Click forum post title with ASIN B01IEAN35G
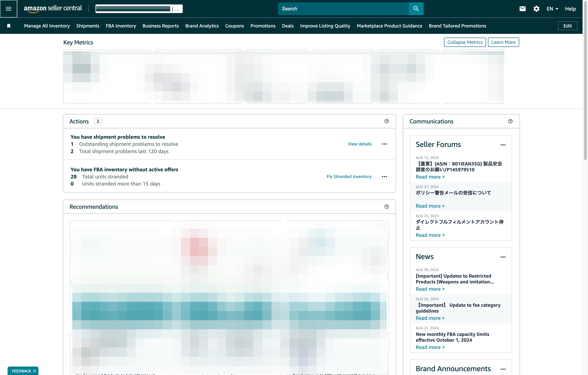This screenshot has width=588, height=375. click(x=459, y=167)
